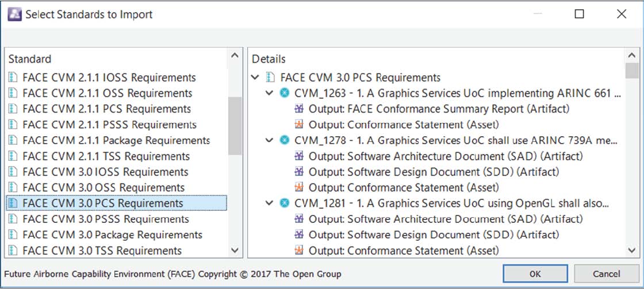This screenshot has height=289, width=644.
Task: Click the app icon in the dialog title bar
Action: (14, 14)
